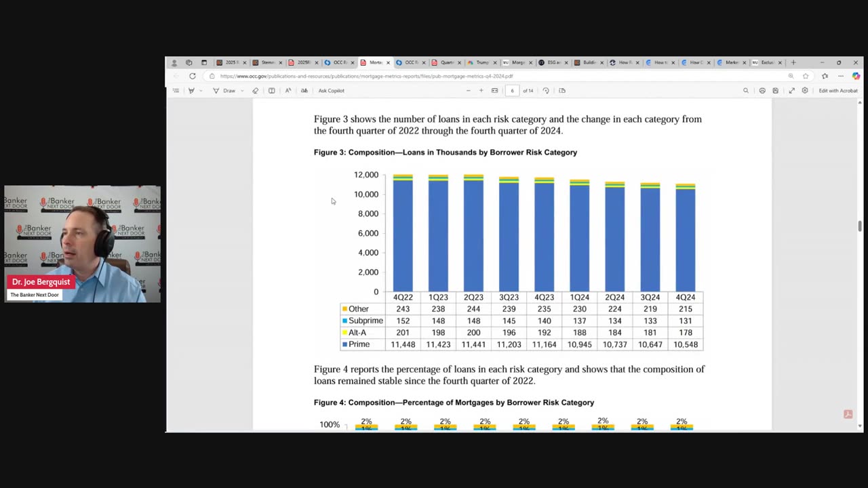This screenshot has height=488, width=868.
Task: Click the "12,000" y-axis label
Action: [366, 175]
